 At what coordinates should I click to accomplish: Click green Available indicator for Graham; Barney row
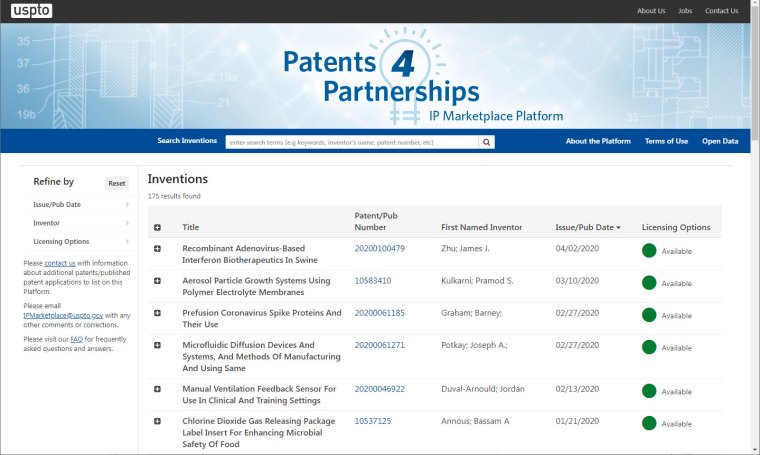click(x=649, y=315)
